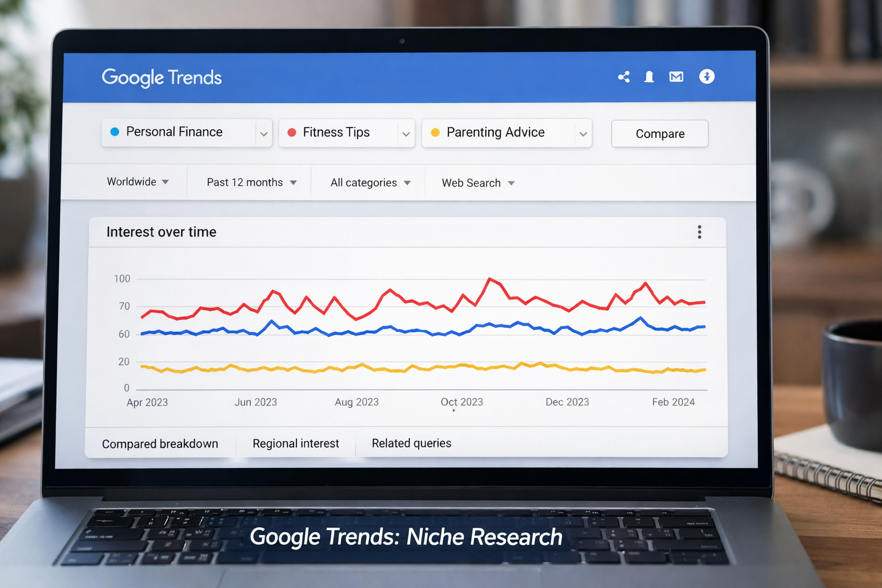Go to the Related queries tab

click(411, 443)
